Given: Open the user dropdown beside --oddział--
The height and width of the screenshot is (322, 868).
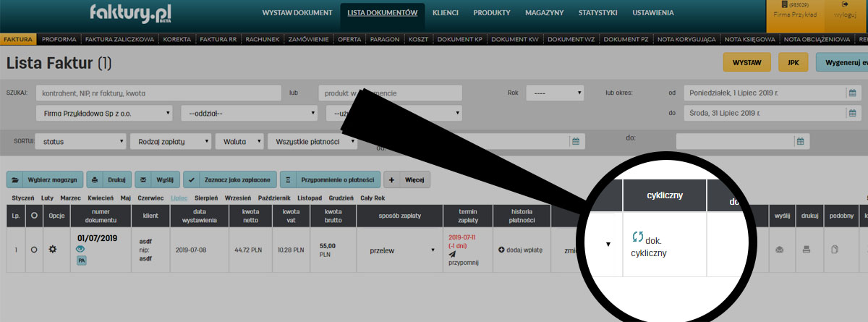Looking at the screenshot, I should pos(394,113).
